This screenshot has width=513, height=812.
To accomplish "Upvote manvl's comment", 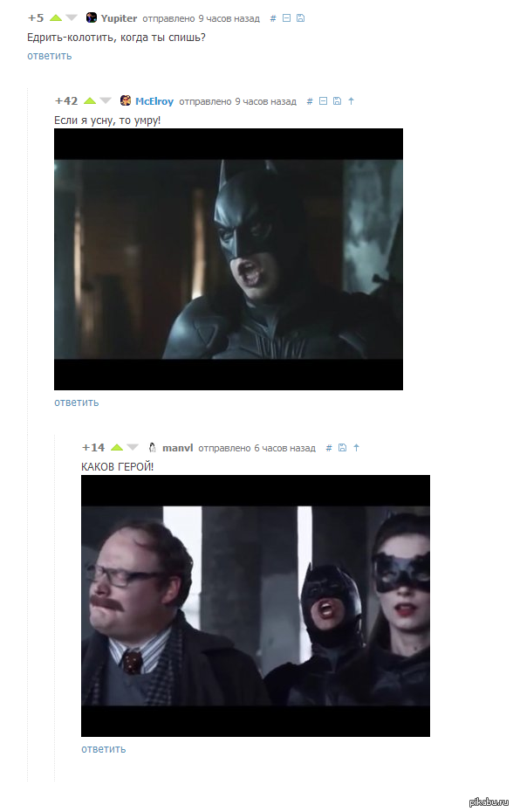I will click(117, 447).
